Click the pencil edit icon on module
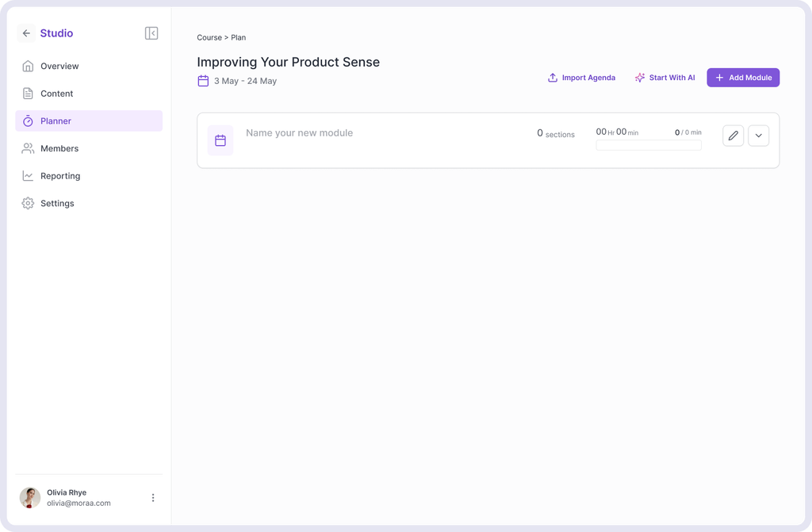The width and height of the screenshot is (812, 532). pyautogui.click(x=733, y=136)
